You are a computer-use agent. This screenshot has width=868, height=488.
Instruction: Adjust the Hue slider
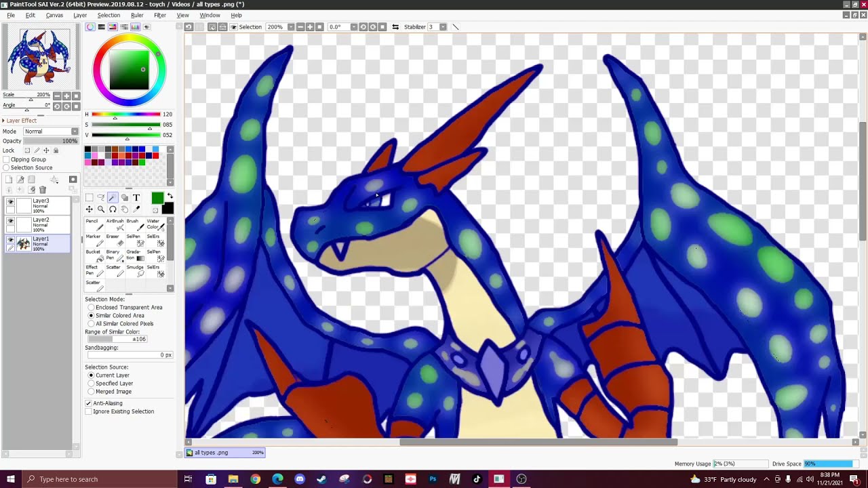126,115
